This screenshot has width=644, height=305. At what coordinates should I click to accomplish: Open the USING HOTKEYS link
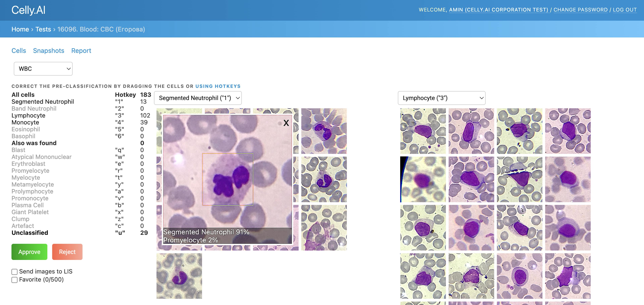218,86
